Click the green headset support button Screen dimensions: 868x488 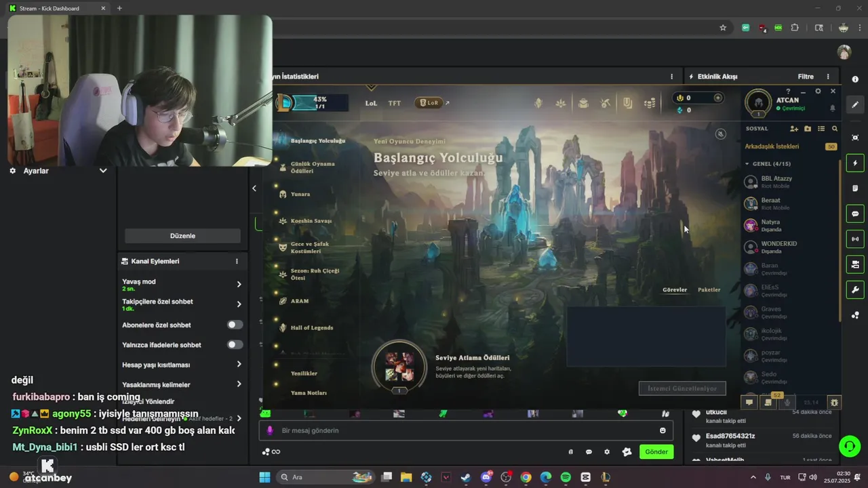coord(849,445)
